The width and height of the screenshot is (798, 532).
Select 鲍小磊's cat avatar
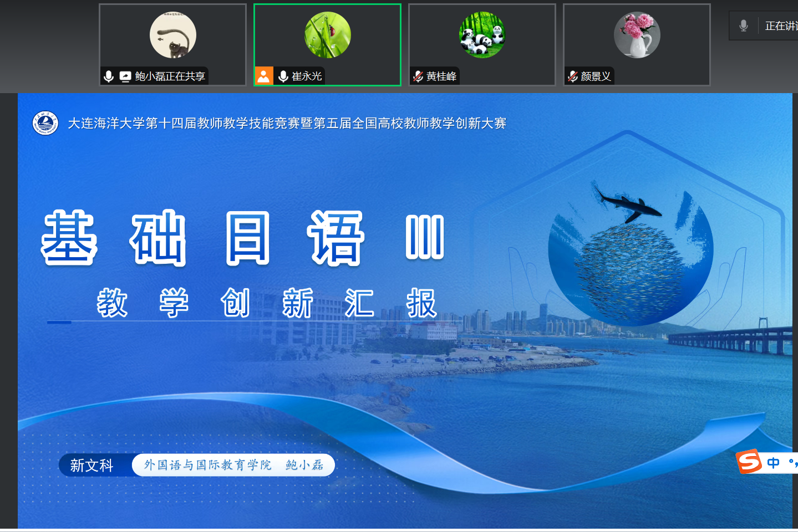click(x=173, y=35)
